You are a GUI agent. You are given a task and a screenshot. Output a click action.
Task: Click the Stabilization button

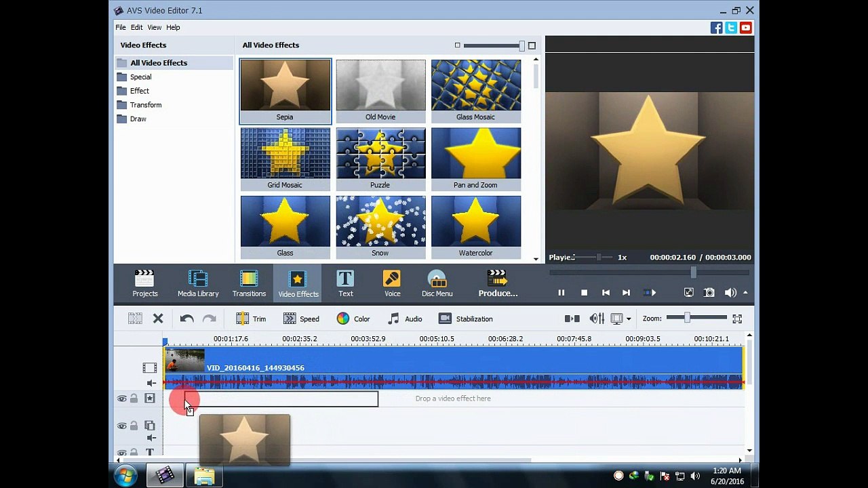click(x=466, y=319)
